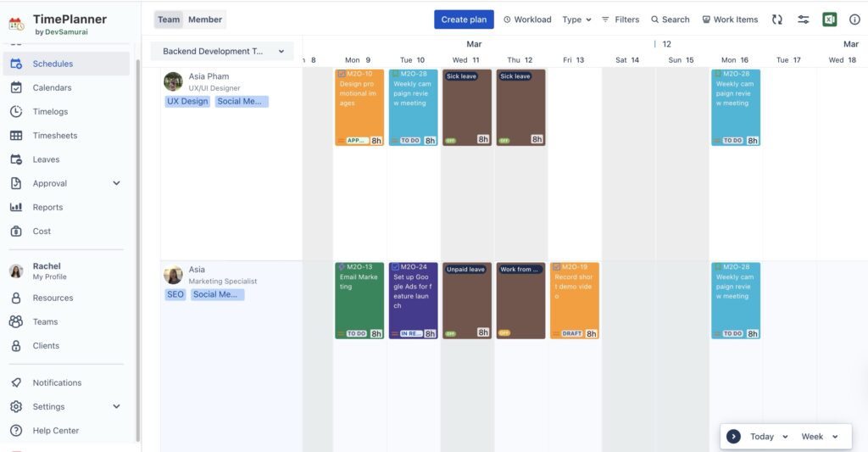Viewport: 868px width, 452px height.
Task: Click the DRAFT status badge on M2O-19
Action: pyautogui.click(x=572, y=333)
